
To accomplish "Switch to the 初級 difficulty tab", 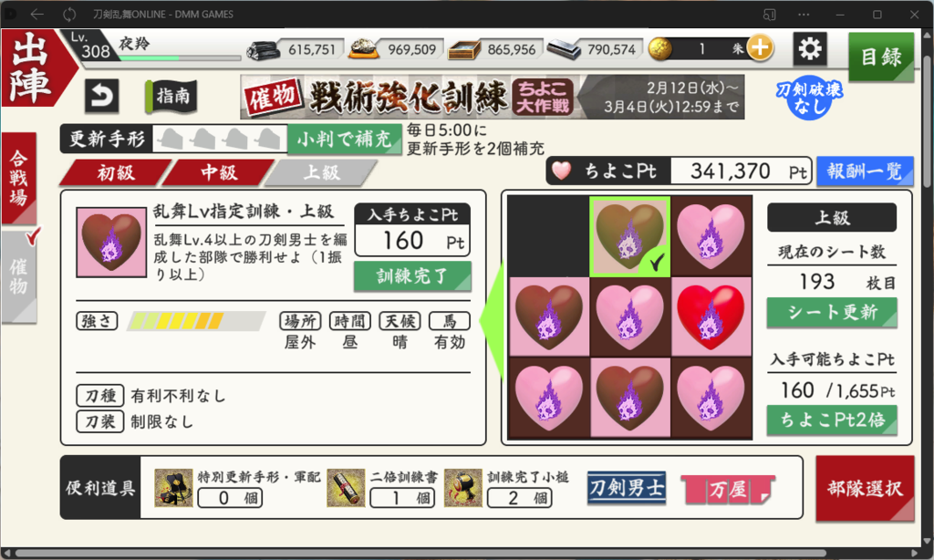I will (x=116, y=172).
